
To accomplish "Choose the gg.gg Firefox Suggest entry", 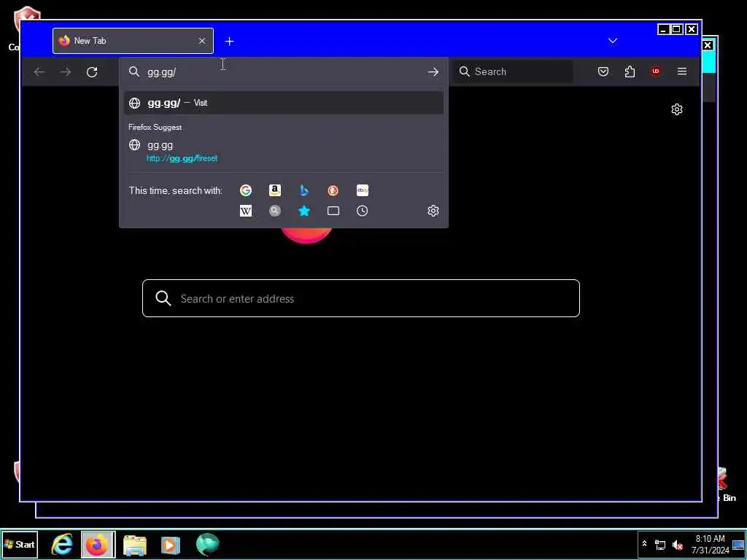I will [x=284, y=152].
